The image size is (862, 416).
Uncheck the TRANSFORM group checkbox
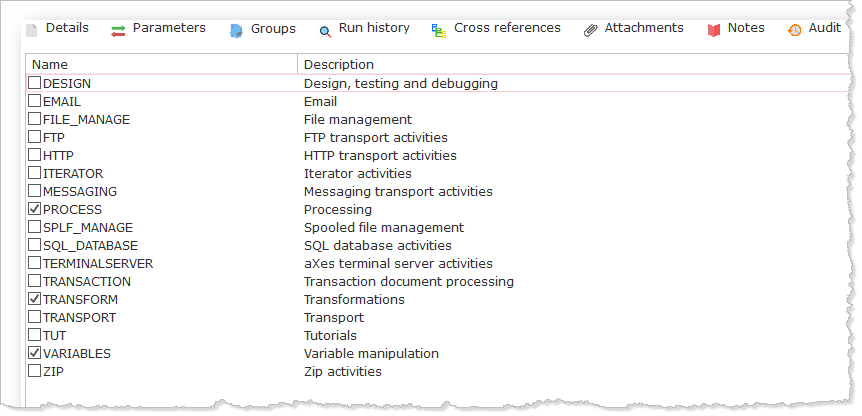click(35, 299)
